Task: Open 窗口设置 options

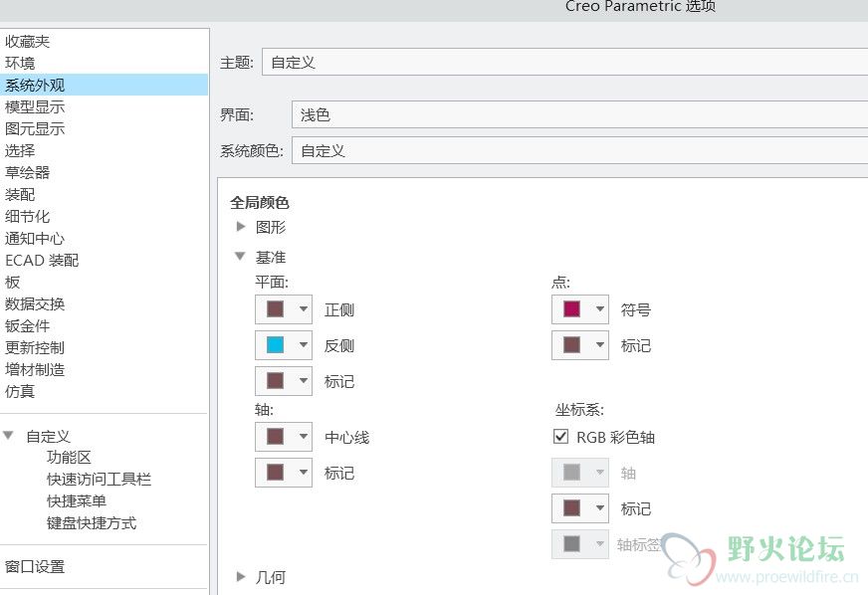Action: pyautogui.click(x=35, y=567)
